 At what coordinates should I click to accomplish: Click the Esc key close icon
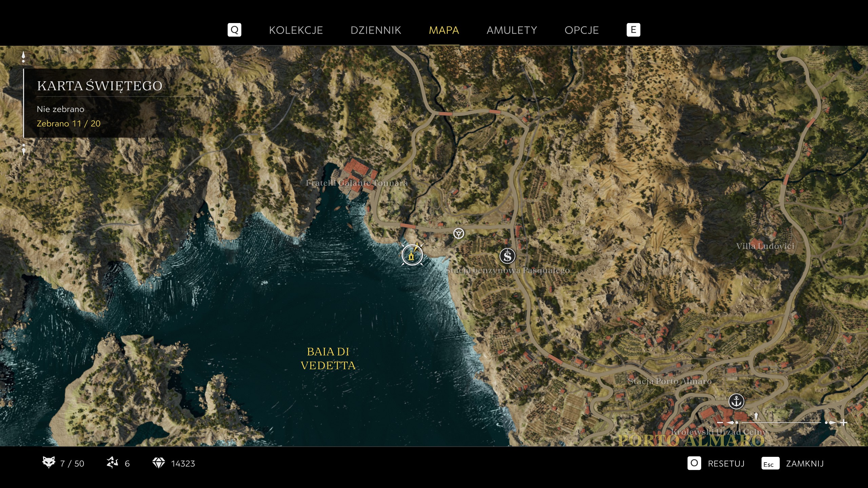[770, 464]
